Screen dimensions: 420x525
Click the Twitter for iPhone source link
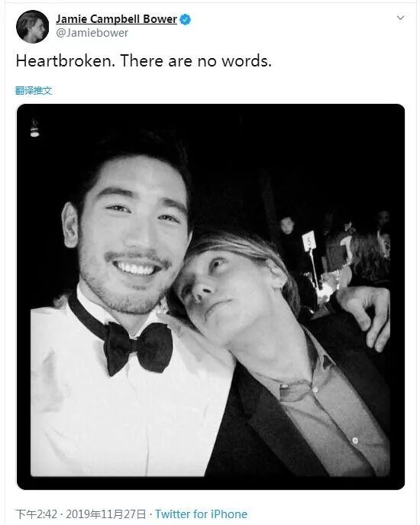point(201,514)
